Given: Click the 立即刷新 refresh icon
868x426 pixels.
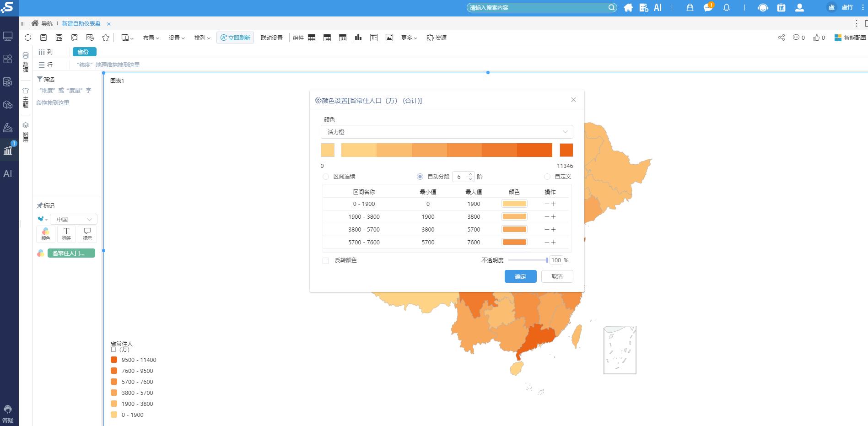Looking at the screenshot, I should (235, 38).
